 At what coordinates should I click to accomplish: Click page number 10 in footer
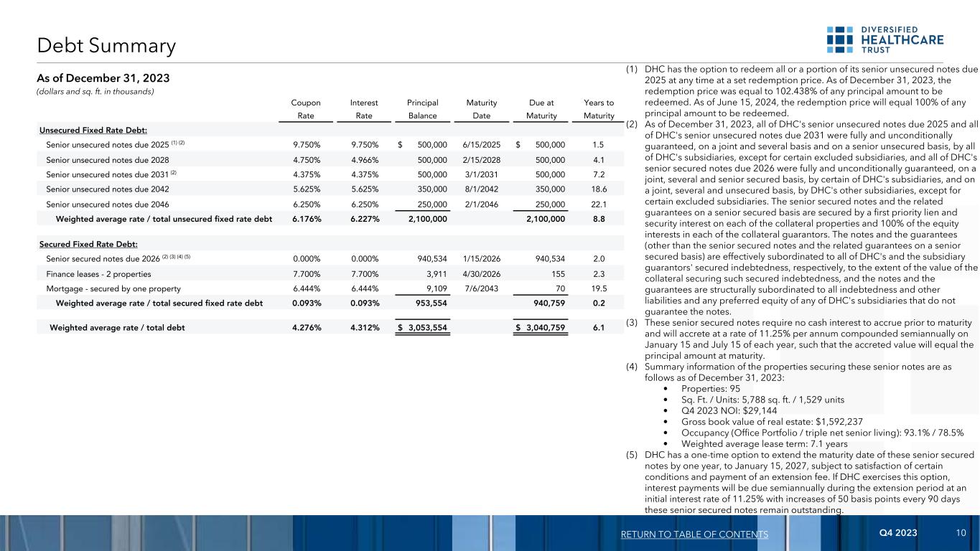click(x=961, y=533)
